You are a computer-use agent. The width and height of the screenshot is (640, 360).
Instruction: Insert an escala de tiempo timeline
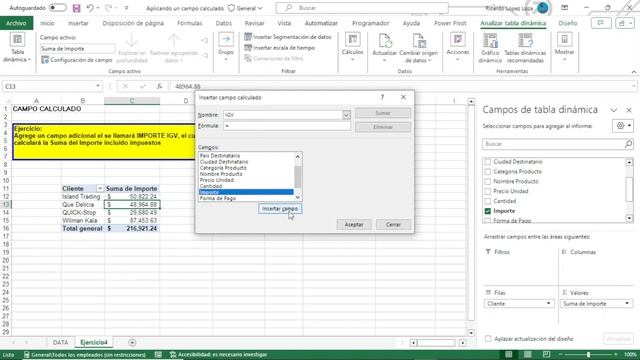pos(280,48)
